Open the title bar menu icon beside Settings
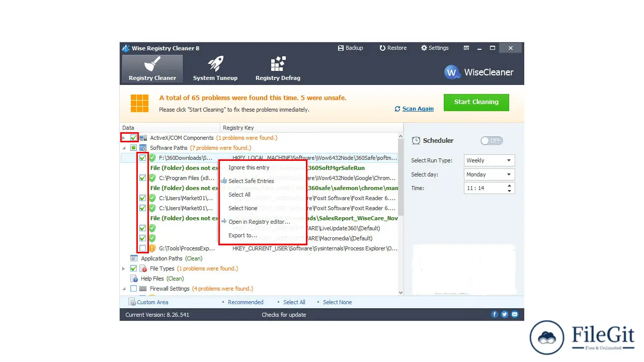This screenshot has width=644, height=362. (x=466, y=48)
